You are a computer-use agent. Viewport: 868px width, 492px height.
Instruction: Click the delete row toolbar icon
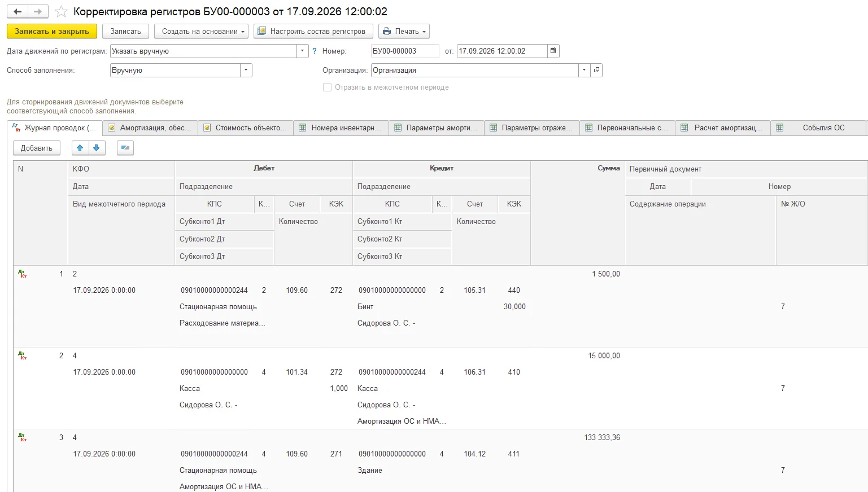pos(125,148)
